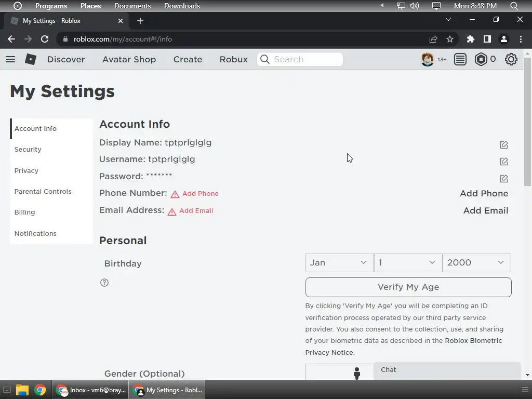Open the Robux nav link
The width and height of the screenshot is (532, 399).
click(x=233, y=59)
